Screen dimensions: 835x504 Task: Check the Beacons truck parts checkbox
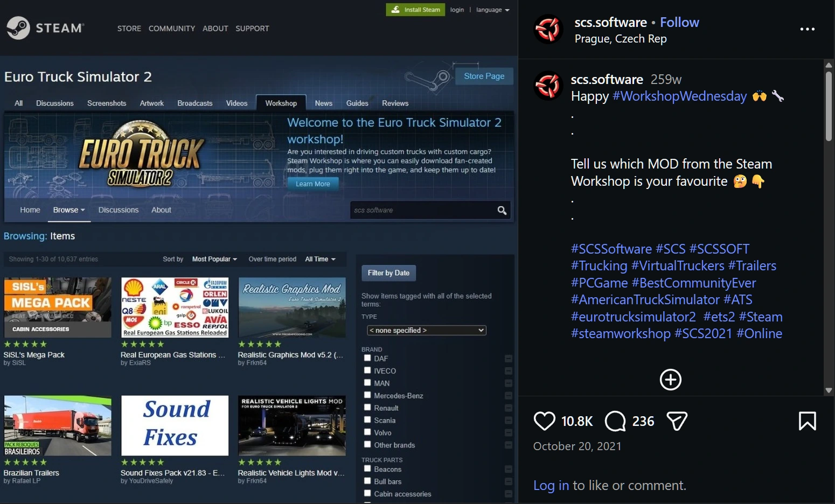pos(367,468)
